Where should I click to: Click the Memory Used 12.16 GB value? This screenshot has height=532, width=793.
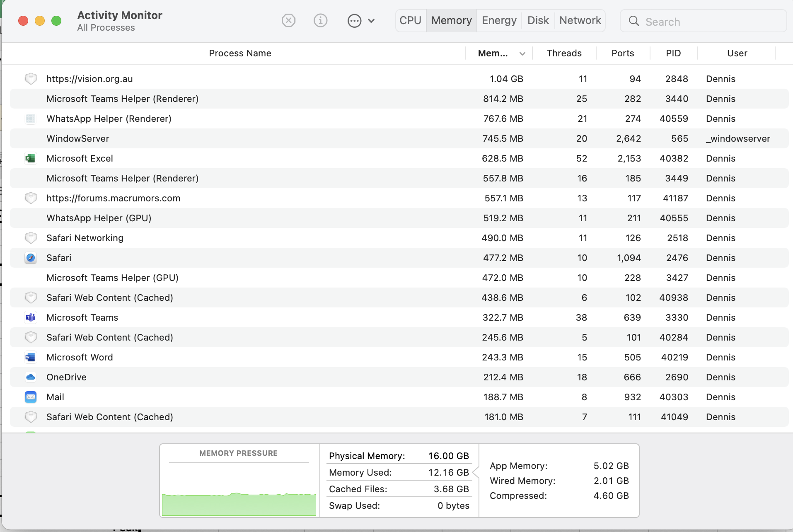click(x=448, y=472)
